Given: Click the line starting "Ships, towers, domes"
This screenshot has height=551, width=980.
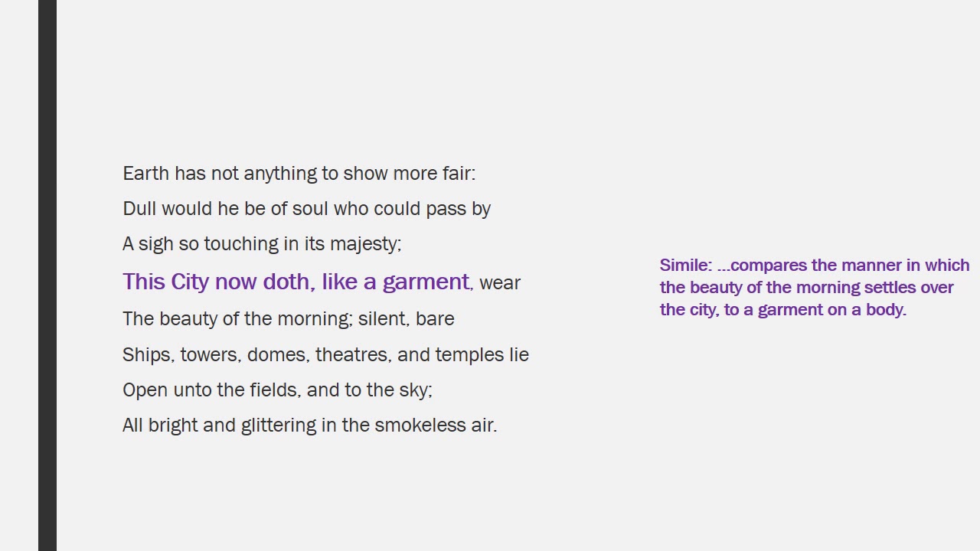Looking at the screenshot, I should coord(325,355).
